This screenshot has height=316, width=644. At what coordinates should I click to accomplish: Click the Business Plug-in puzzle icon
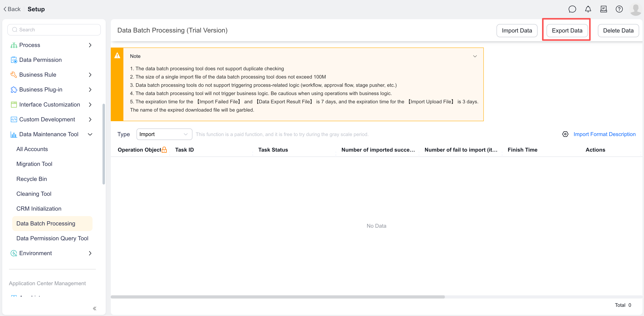pos(14,89)
